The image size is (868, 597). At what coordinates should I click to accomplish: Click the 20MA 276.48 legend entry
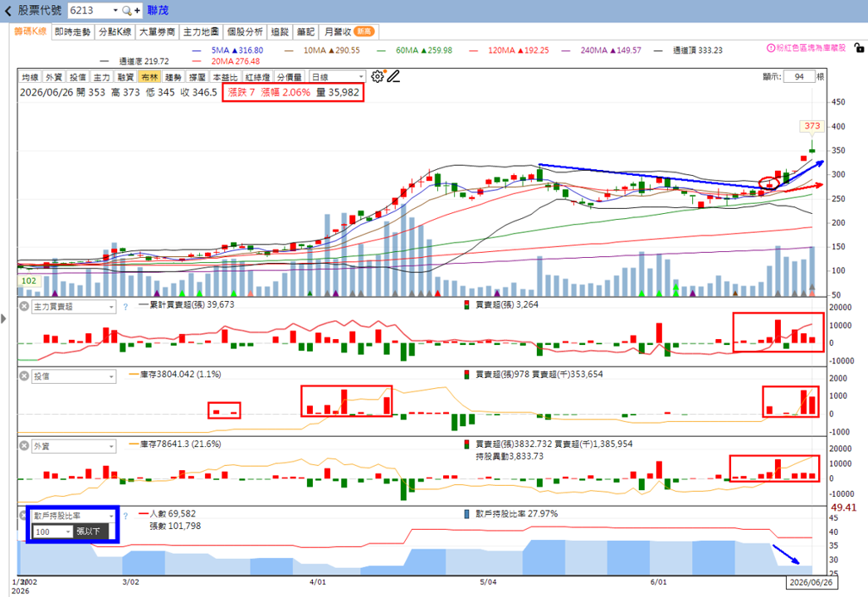click(x=226, y=61)
